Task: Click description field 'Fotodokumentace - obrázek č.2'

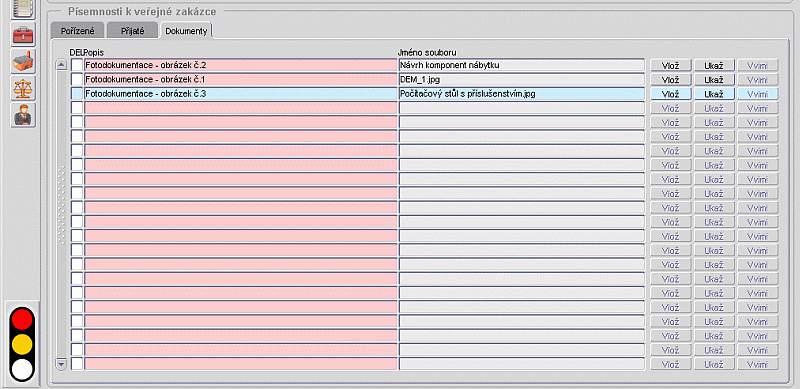Action: [x=240, y=65]
